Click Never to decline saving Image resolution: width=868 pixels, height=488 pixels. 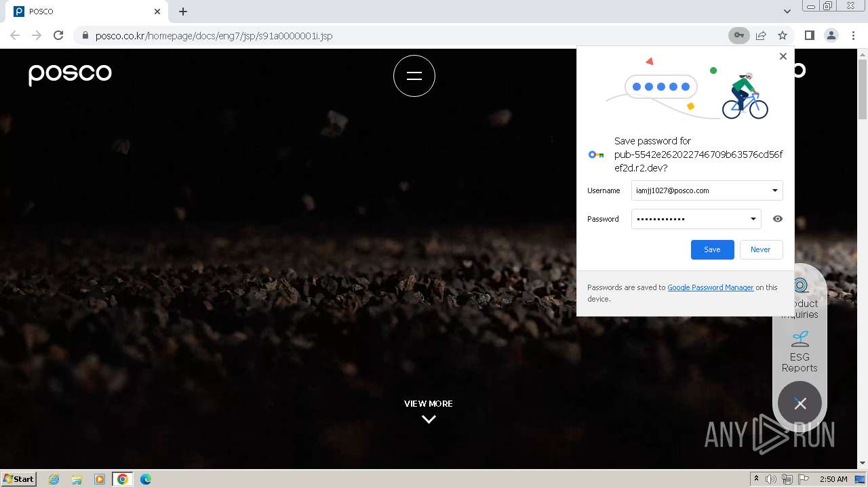[761, 249]
